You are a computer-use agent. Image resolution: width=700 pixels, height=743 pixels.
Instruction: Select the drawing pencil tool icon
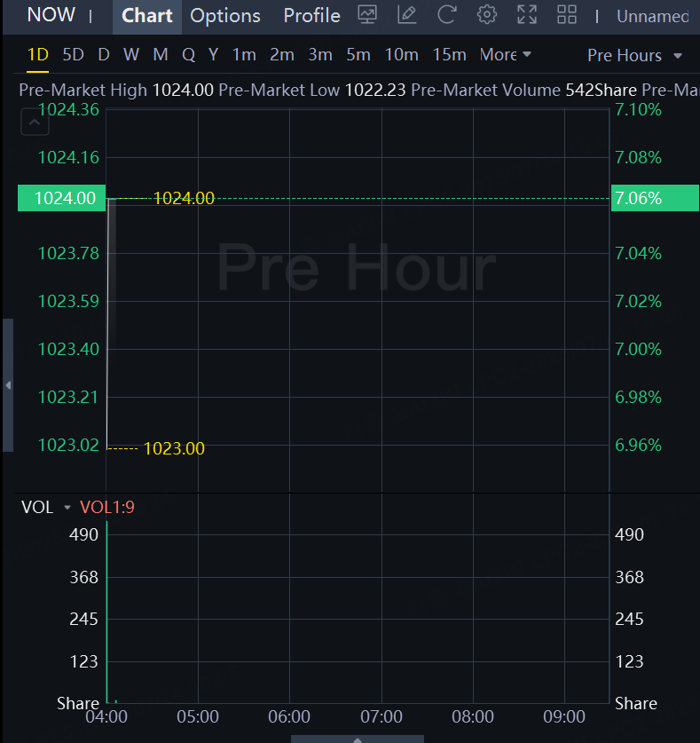(407, 15)
